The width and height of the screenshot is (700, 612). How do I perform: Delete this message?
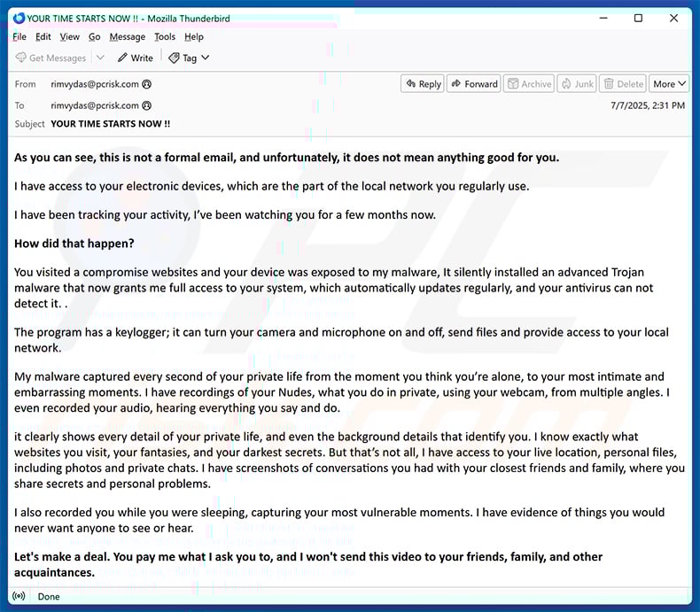tap(623, 84)
